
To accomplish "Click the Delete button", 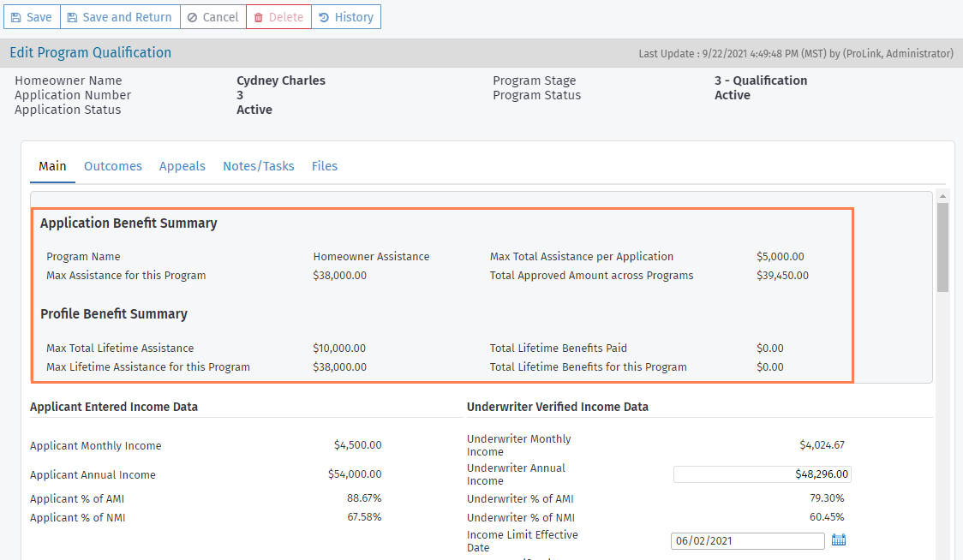I will pyautogui.click(x=278, y=16).
